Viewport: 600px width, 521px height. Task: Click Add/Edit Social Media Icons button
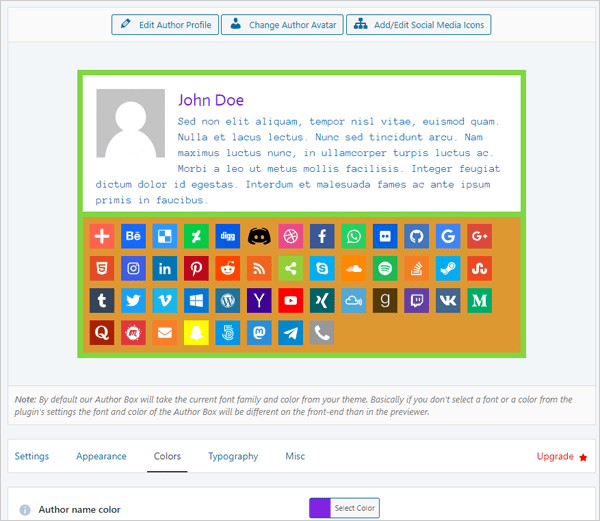pyautogui.click(x=419, y=25)
